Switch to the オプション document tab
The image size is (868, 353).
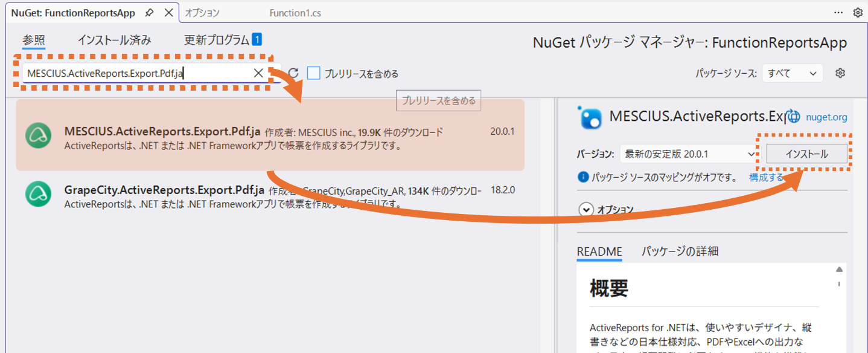point(203,13)
